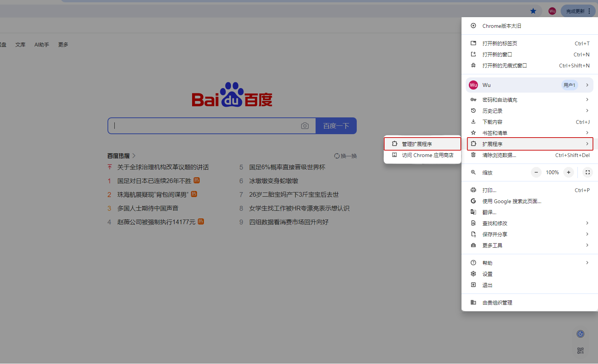This screenshot has height=364, width=598.
Task: Open a new incognito window (打开新的无痕式窗口)
Action: (530, 66)
